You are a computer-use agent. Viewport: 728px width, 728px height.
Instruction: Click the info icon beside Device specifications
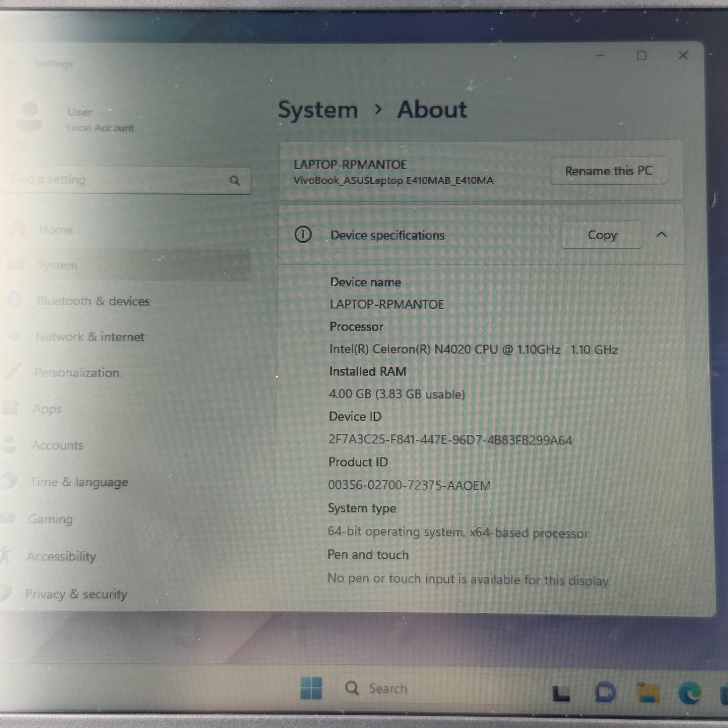pos(303,235)
